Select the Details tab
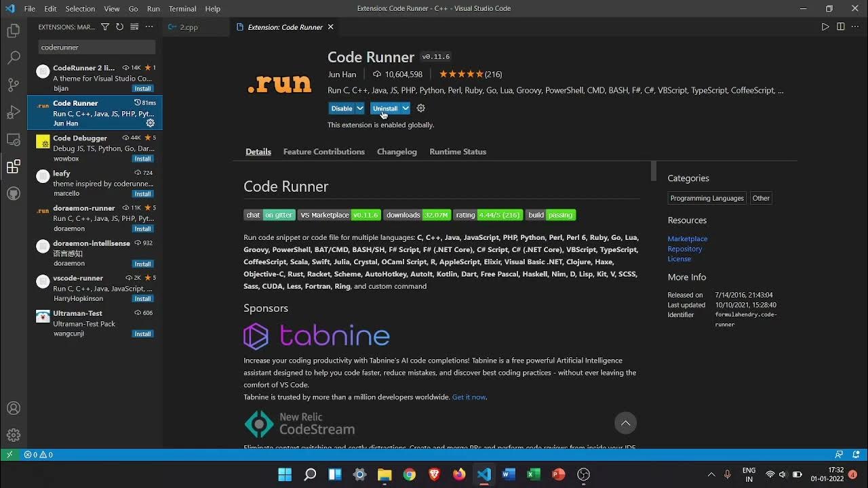 258,152
